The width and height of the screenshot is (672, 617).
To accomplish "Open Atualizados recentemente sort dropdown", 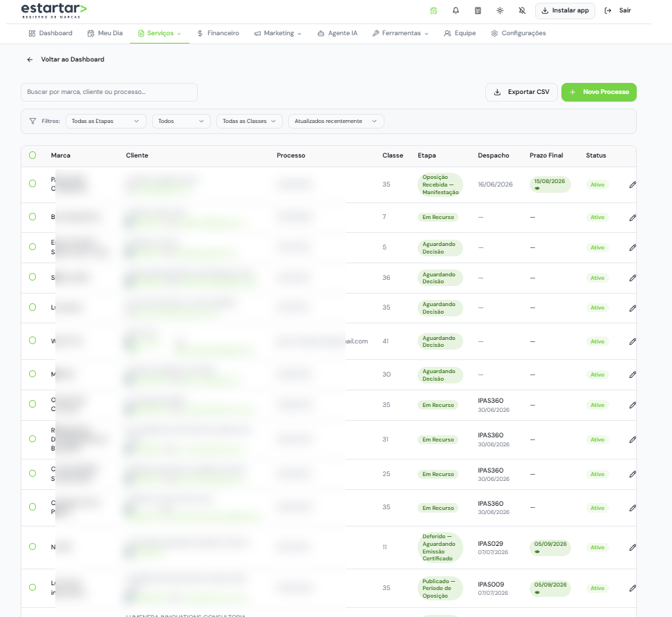I will point(336,121).
